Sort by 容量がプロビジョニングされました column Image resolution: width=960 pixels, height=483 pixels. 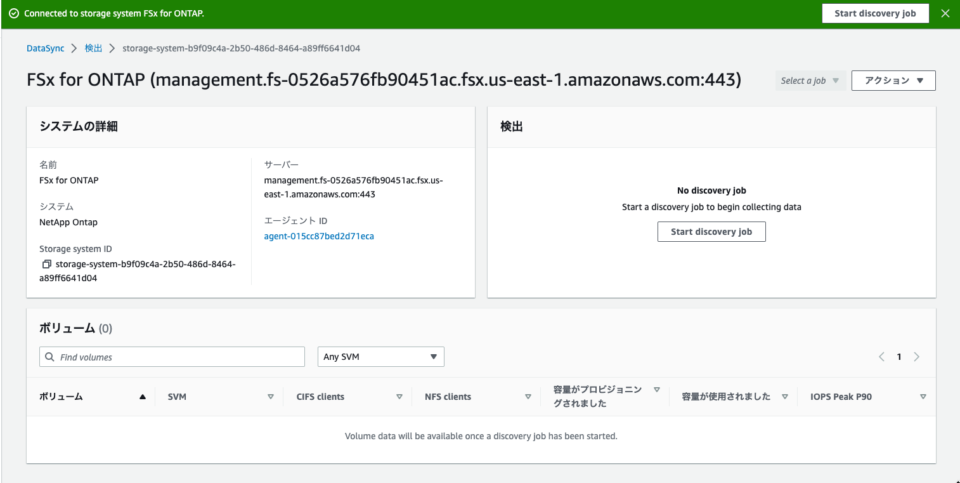[x=656, y=389]
